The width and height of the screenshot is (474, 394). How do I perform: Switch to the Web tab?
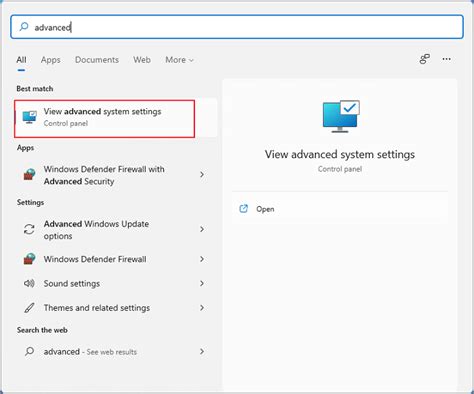142,60
